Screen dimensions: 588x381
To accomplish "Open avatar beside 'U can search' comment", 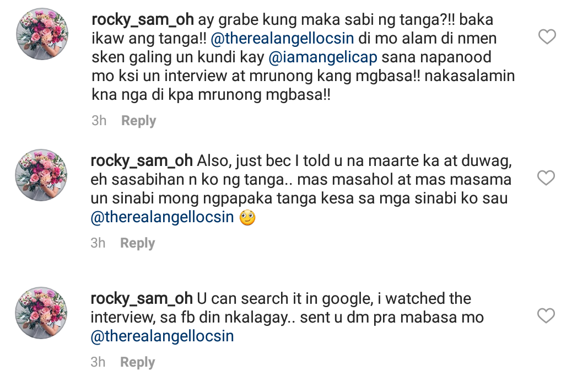I will coord(42,312).
